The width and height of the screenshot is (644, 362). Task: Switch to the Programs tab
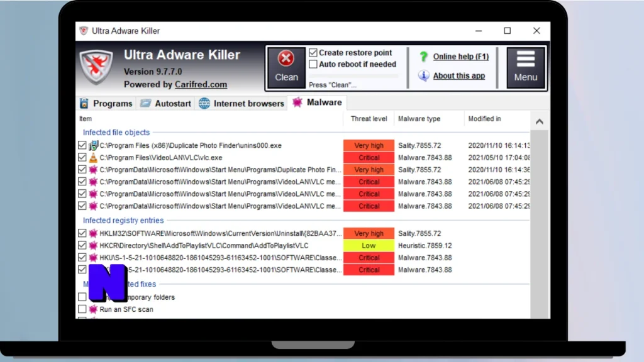pos(106,104)
